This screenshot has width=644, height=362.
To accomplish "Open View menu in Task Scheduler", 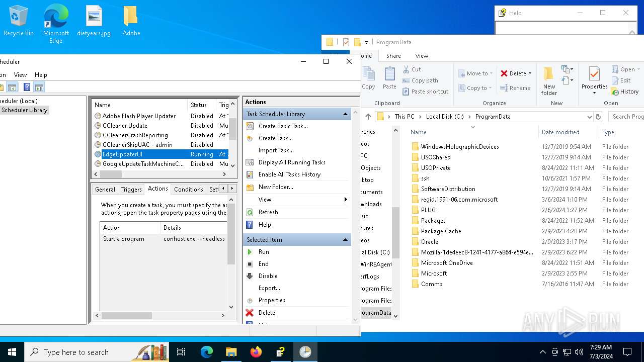I will point(20,75).
